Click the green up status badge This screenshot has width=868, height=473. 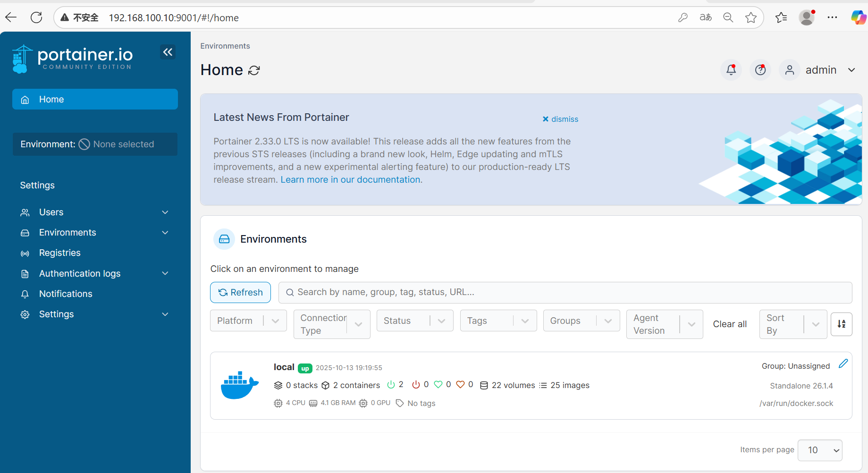[305, 368]
